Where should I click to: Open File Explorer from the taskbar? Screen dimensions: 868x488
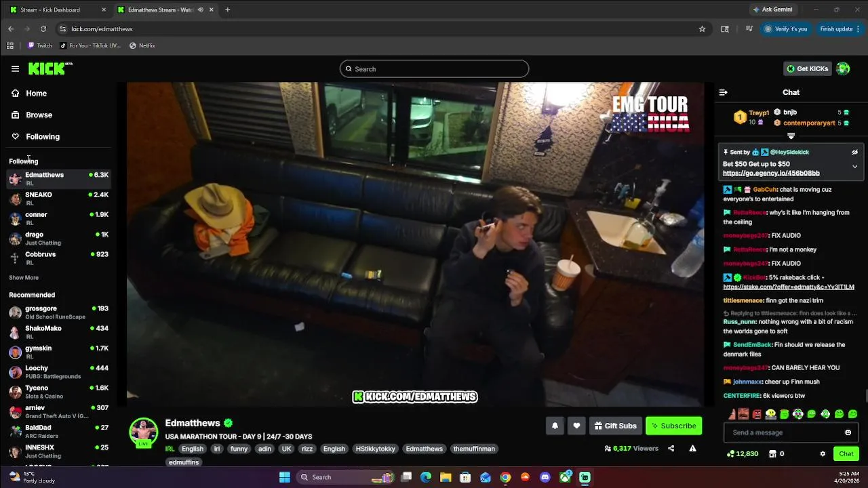coord(446,477)
